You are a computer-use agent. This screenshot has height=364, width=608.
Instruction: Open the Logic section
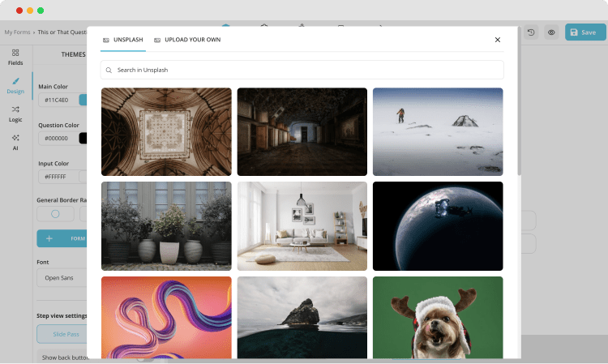pos(15,113)
